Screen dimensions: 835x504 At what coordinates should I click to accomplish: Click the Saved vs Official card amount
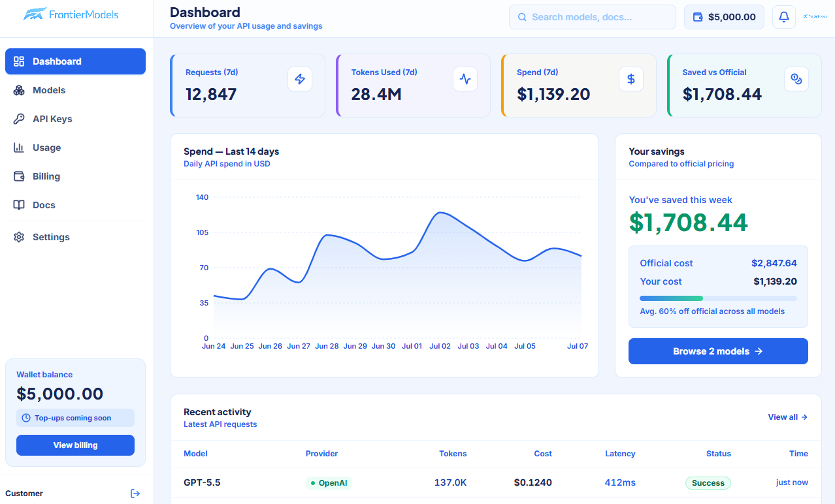click(722, 94)
